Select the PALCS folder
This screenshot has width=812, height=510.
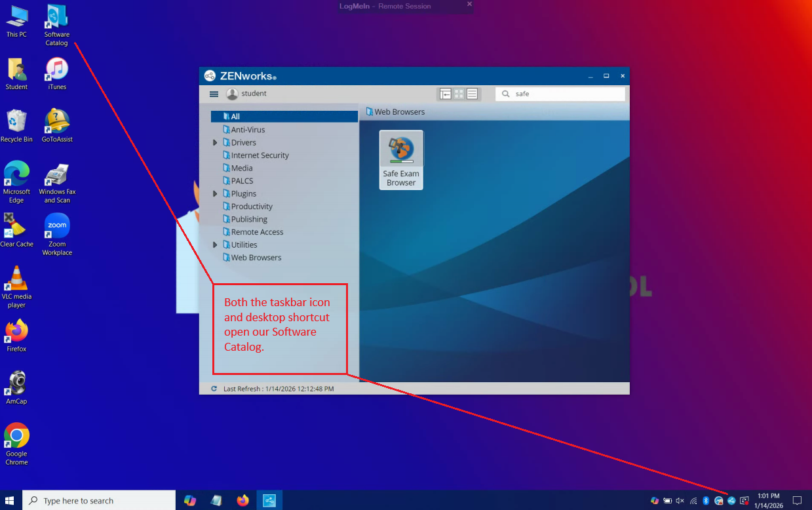(x=238, y=181)
